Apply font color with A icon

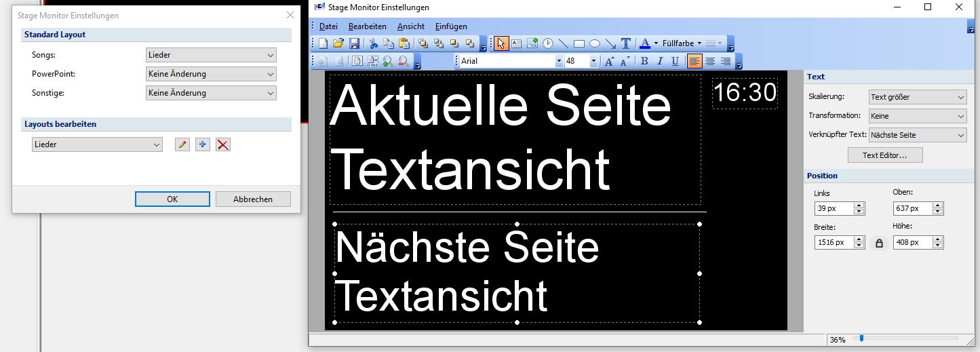tap(644, 43)
